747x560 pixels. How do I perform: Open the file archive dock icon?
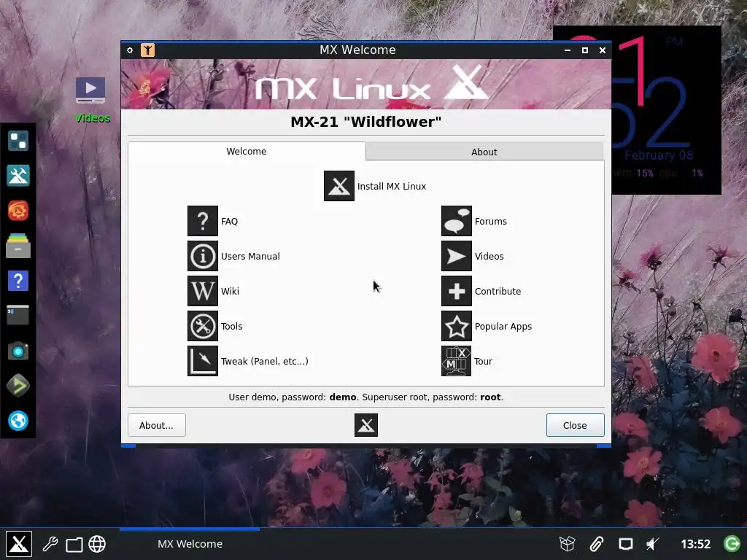pos(18,246)
